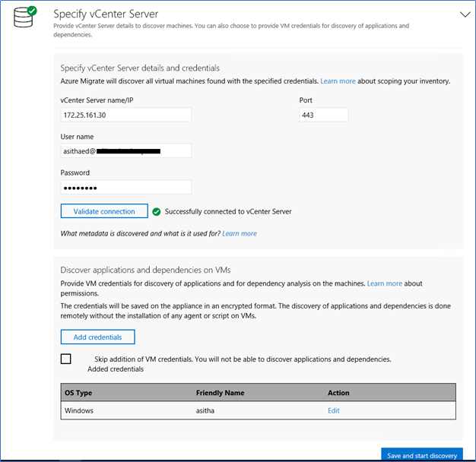Select the Windows OS type cell
Screen dimensions: 476x462
[x=79, y=411]
